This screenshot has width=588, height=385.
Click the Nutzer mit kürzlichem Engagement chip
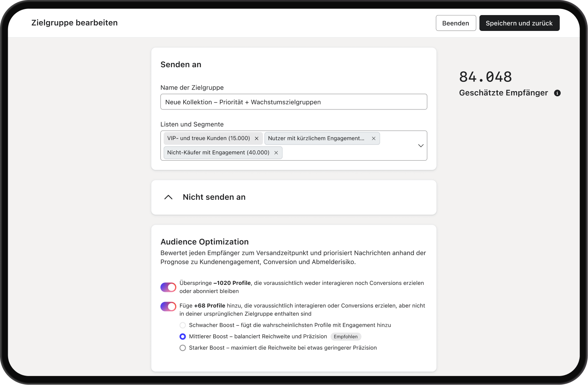tap(322, 138)
